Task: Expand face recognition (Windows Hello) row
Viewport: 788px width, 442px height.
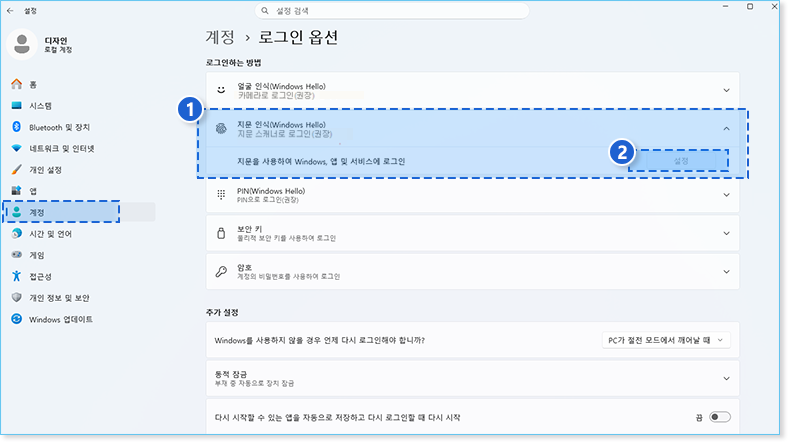Action: pyautogui.click(x=472, y=90)
